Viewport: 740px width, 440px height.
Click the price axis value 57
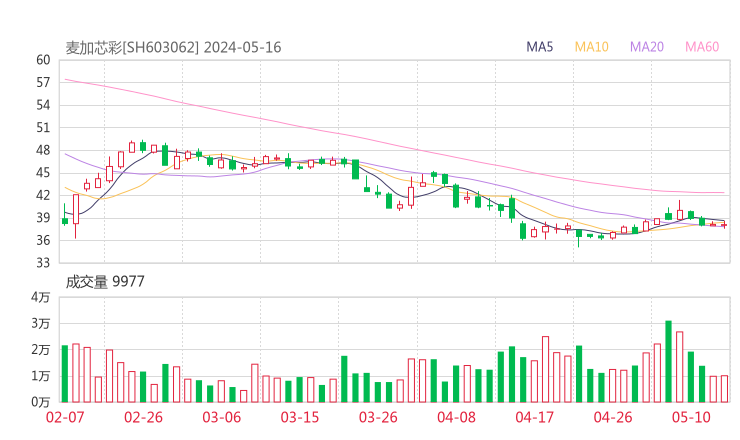pyautogui.click(x=43, y=83)
